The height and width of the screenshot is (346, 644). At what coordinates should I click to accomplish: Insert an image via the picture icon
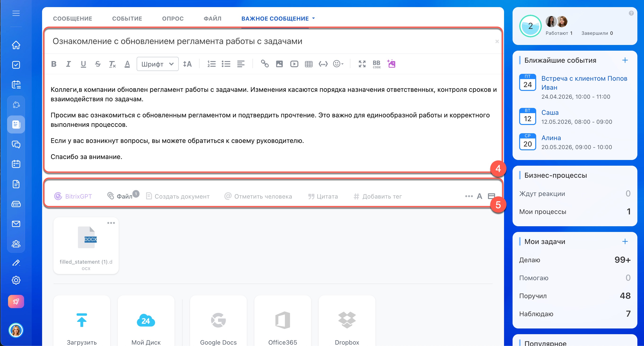[279, 64]
